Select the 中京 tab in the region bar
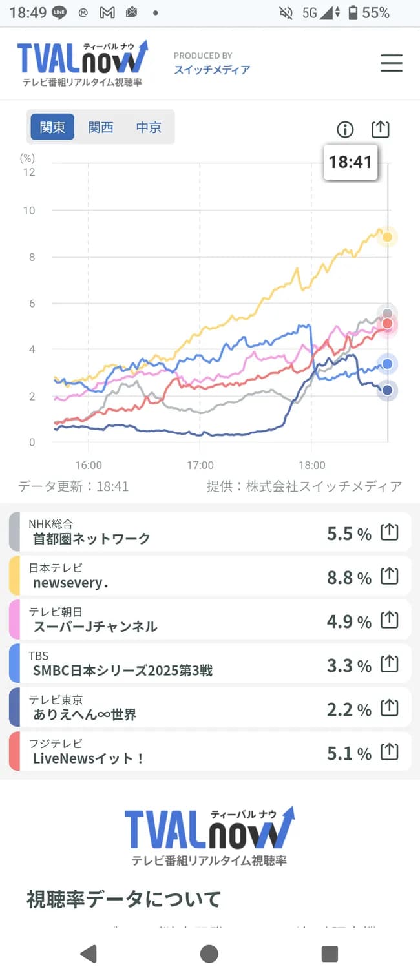Screen dimensions: 420x980 (x=149, y=127)
